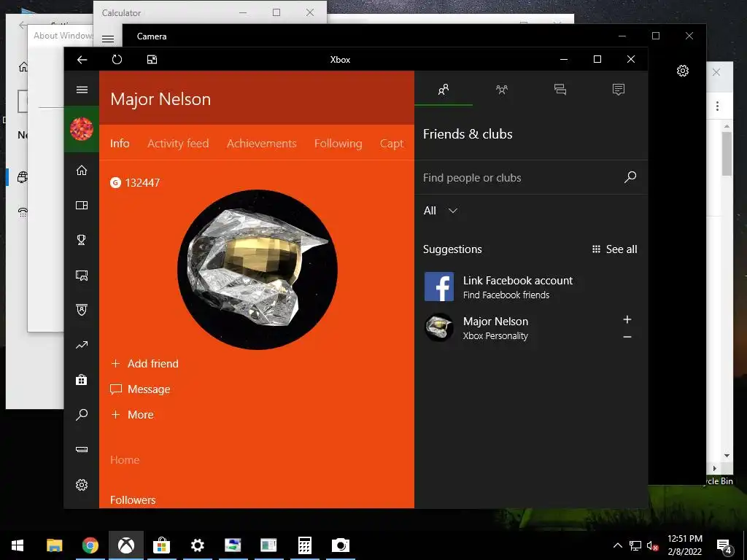Click the search magnifier in Find people
Screen dimensions: 747x560
(630, 177)
